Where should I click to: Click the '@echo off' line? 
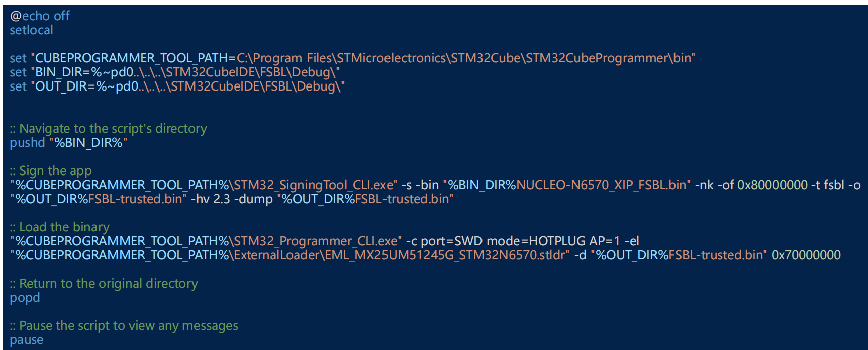40,16
